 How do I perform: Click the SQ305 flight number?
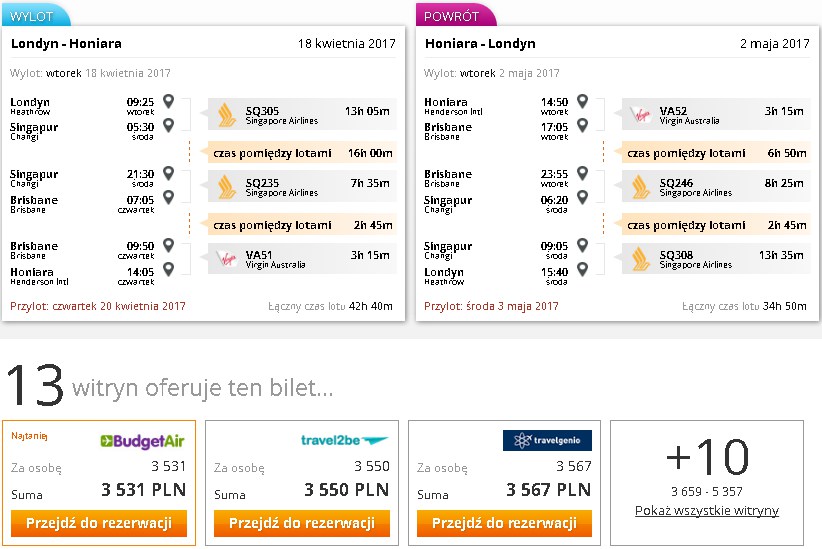pos(262,111)
